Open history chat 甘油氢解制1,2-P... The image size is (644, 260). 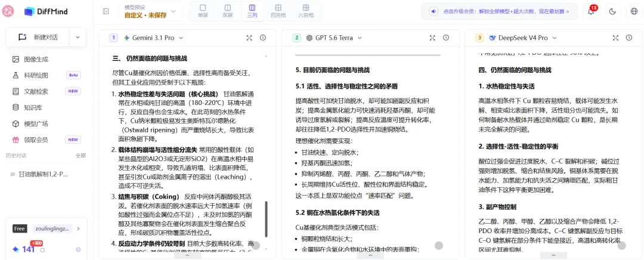click(x=43, y=174)
